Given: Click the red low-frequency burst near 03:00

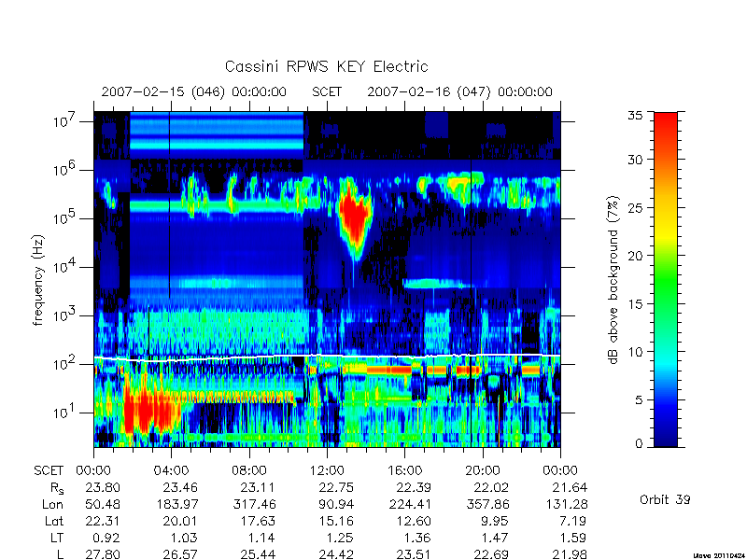Looking at the screenshot, I should [x=151, y=410].
